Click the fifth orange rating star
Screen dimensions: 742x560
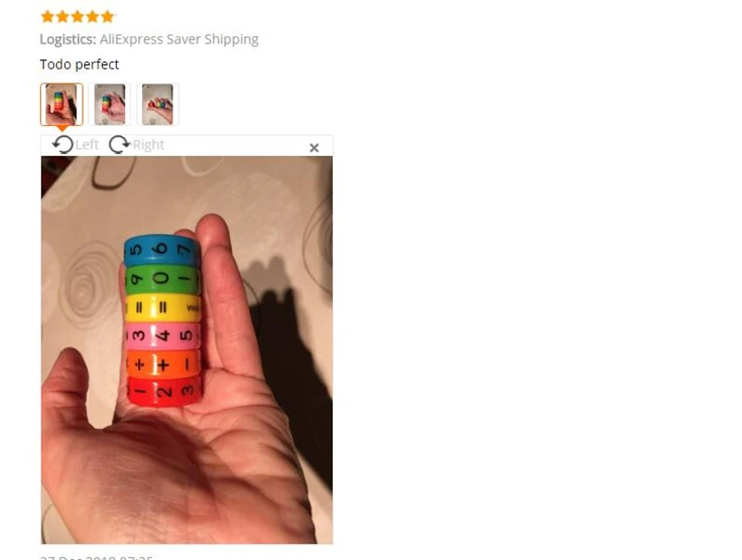(x=108, y=17)
